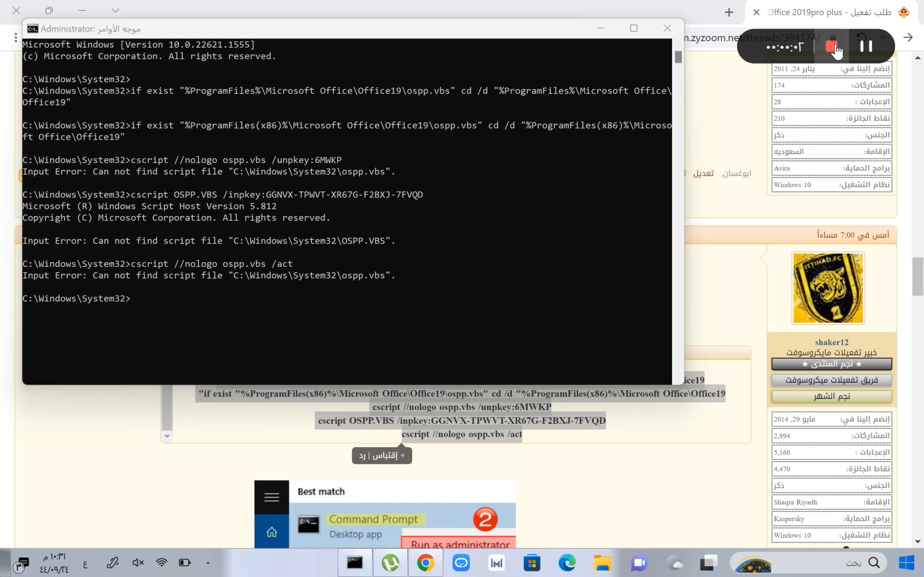Click the recording timer display

[784, 47]
